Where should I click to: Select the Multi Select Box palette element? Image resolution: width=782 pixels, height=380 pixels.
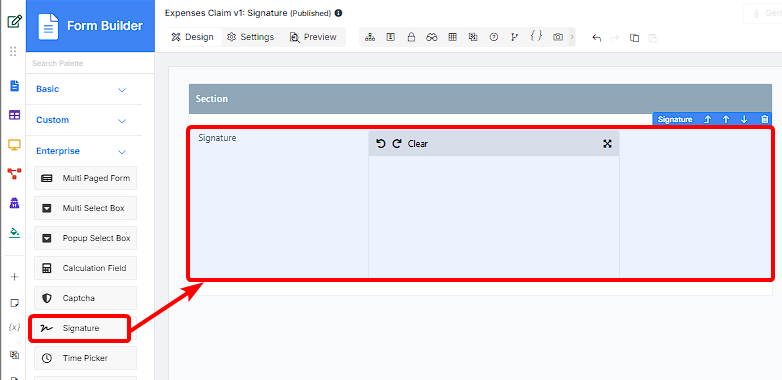click(x=85, y=208)
